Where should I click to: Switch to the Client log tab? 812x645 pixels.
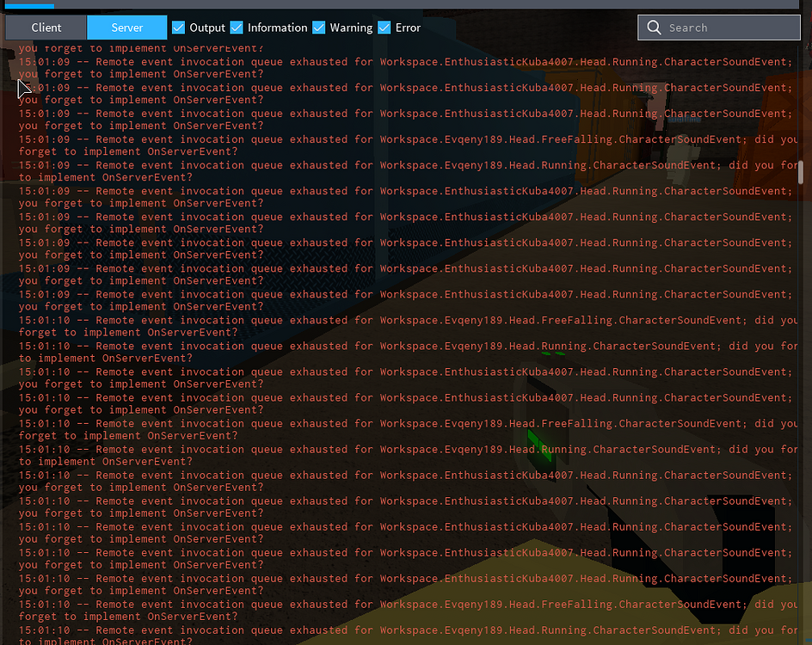coord(46,28)
